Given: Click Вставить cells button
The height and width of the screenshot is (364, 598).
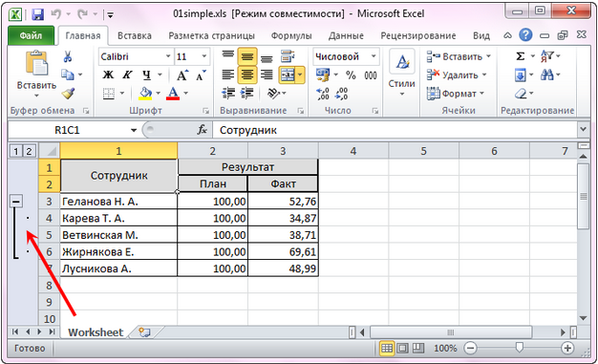Looking at the screenshot, I should (459, 57).
